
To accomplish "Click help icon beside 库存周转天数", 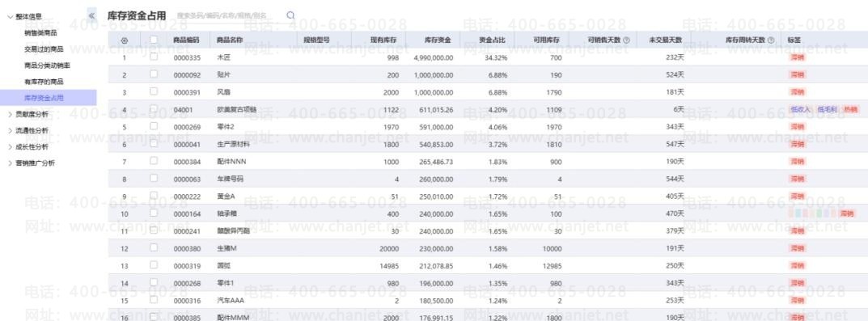I will pos(771,40).
